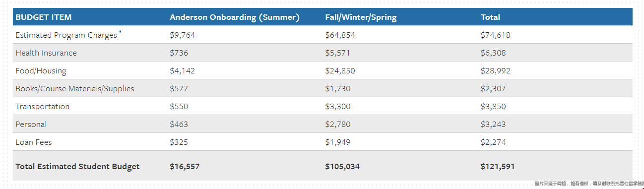The image size is (644, 189).
Task: Select the BUDGET ITEM column header
Action: tap(44, 17)
